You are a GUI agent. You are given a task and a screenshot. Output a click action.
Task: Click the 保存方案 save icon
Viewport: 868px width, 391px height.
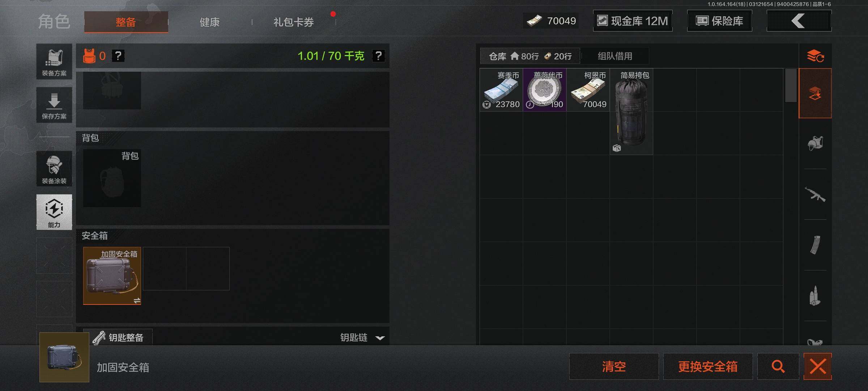(x=54, y=105)
